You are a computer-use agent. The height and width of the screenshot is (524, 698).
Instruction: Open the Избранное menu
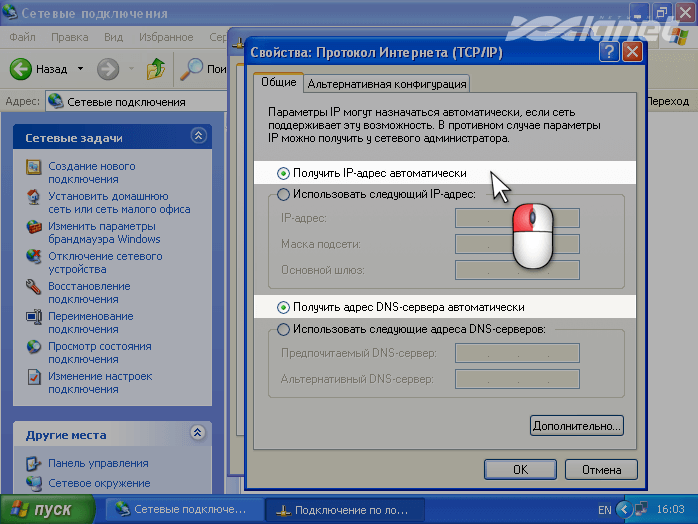click(166, 37)
